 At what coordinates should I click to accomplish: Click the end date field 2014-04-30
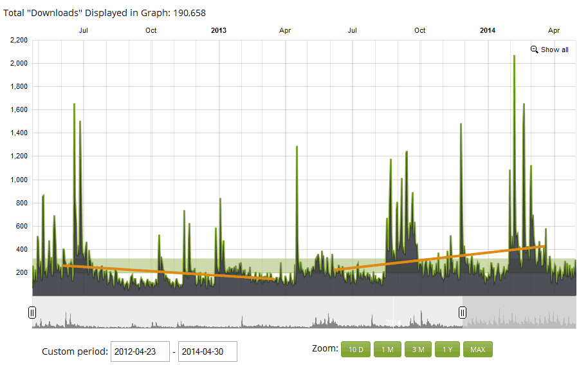click(207, 351)
